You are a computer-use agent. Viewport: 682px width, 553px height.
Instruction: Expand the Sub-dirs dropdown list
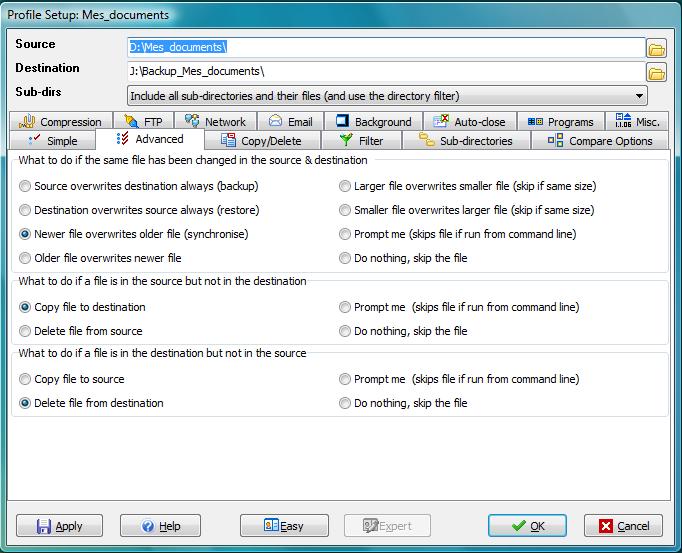coord(638,96)
